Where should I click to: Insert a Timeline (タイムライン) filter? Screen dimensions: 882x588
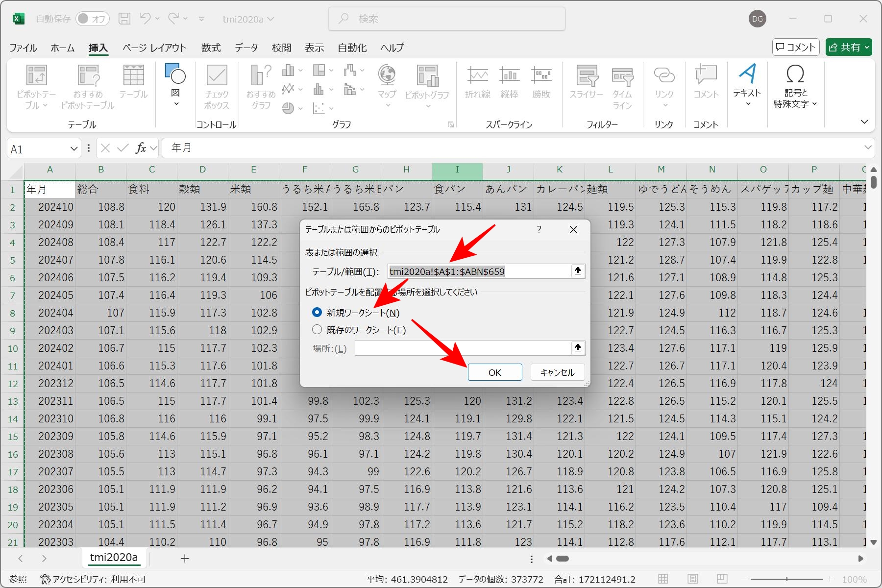point(622,87)
